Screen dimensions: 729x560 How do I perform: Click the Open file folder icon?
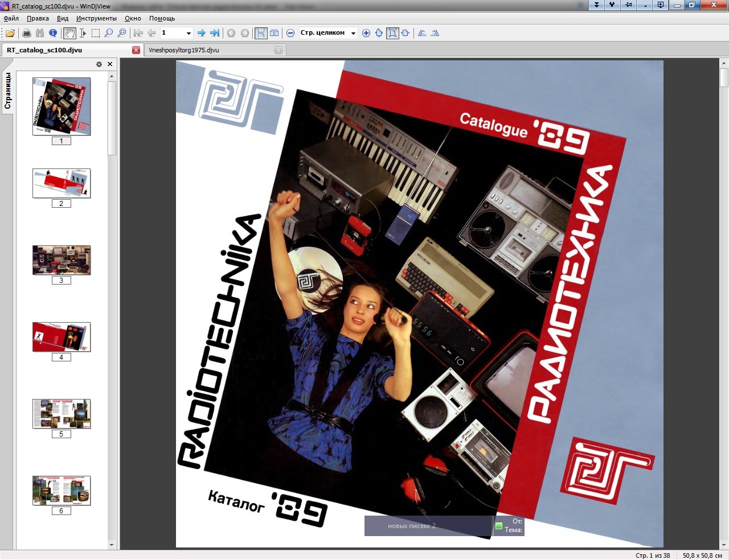[10, 33]
